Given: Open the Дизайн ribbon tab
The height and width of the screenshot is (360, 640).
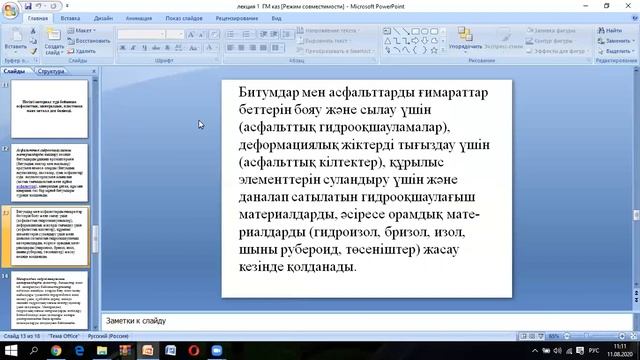Looking at the screenshot, I should pos(103,18).
